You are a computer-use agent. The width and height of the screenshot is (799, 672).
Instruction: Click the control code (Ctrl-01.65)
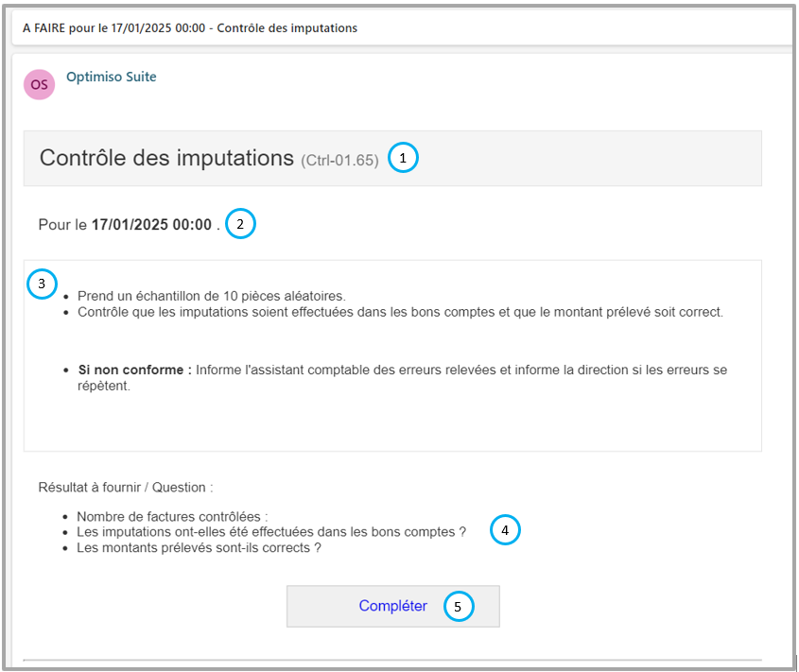point(339,160)
